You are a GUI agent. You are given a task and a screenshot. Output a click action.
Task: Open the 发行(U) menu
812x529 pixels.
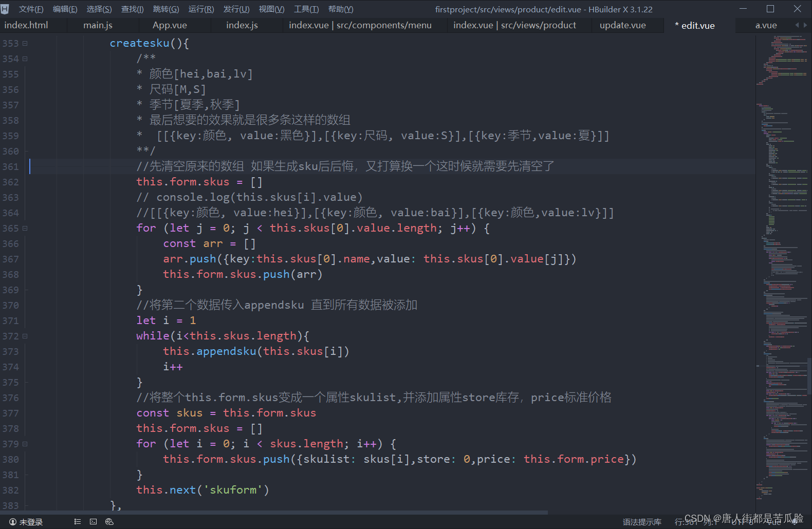236,9
